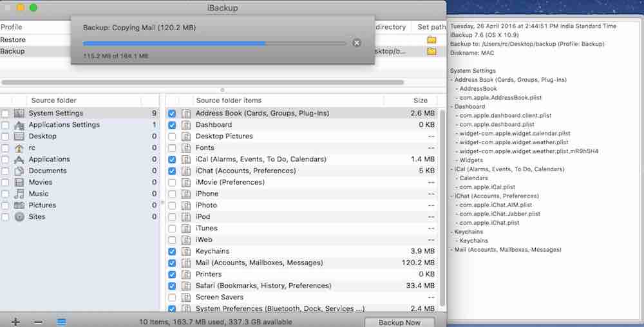Click the System Settings folder icon
Image resolution: width=644 pixels, height=327 pixels.
(x=19, y=113)
